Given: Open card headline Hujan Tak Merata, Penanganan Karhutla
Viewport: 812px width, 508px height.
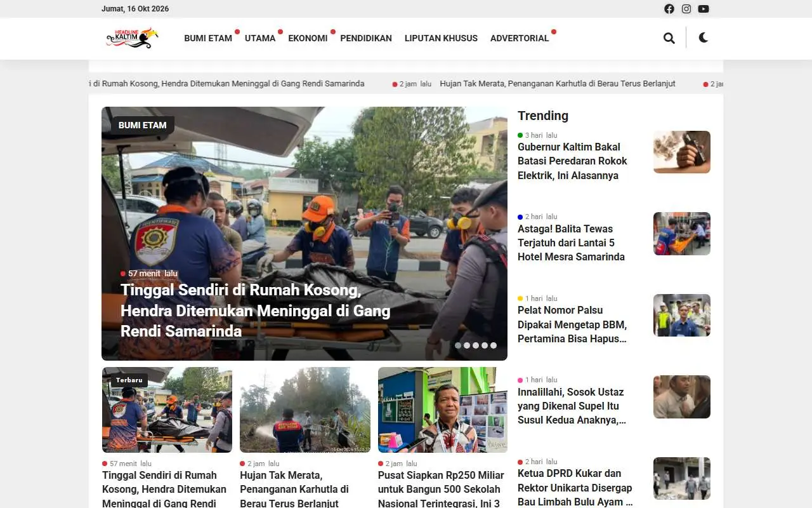Looking at the screenshot, I should (294, 489).
